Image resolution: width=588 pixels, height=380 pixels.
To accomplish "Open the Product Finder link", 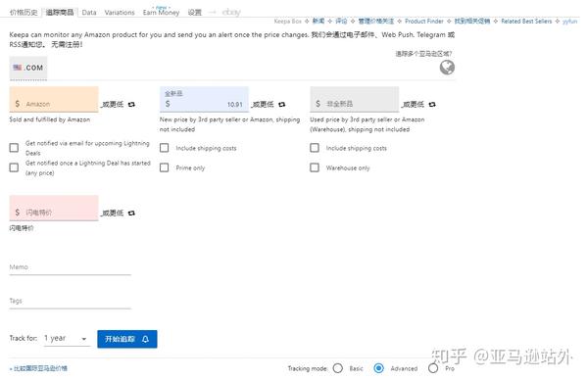I will pyautogui.click(x=423, y=22).
